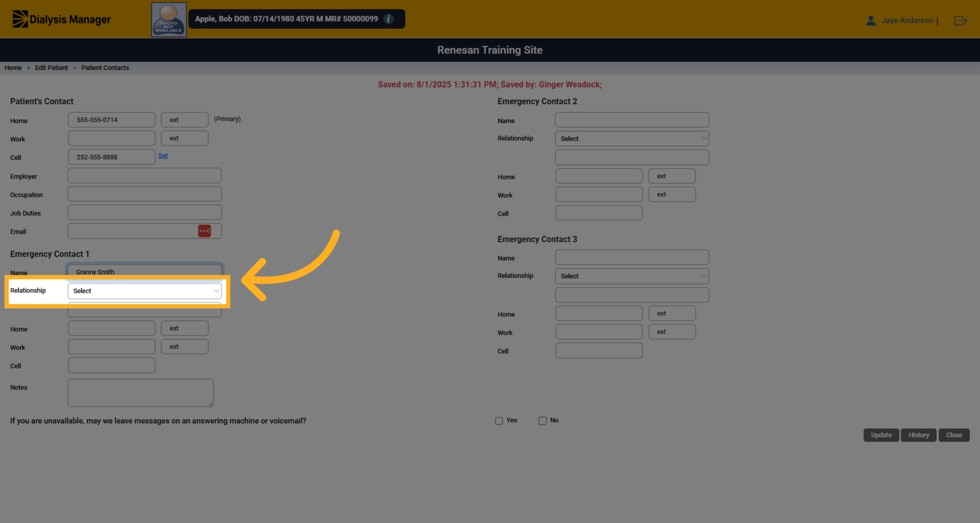Click the patient Work phone field
This screenshot has height=523, width=980.
pyautogui.click(x=111, y=139)
